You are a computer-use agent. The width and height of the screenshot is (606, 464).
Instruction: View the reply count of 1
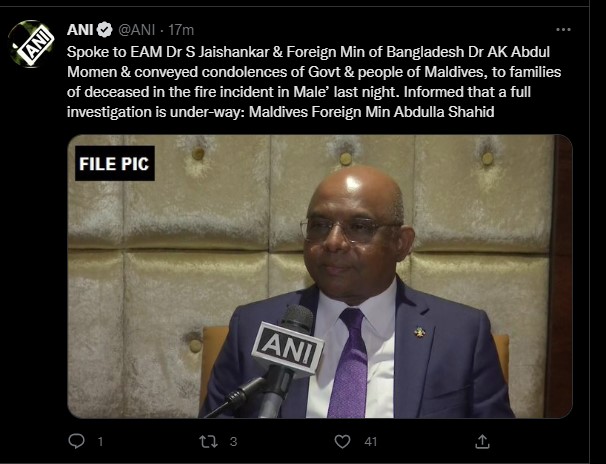click(100, 442)
